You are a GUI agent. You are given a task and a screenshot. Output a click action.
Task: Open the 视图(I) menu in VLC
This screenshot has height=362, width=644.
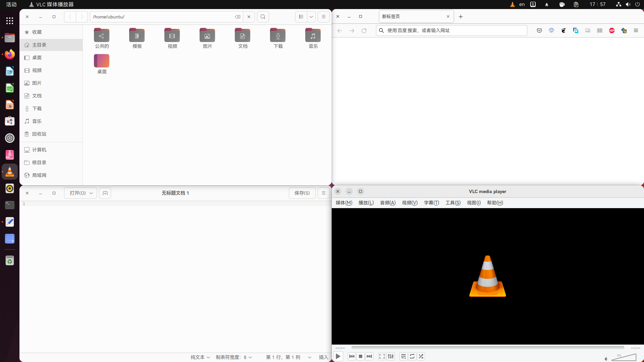pyautogui.click(x=474, y=203)
